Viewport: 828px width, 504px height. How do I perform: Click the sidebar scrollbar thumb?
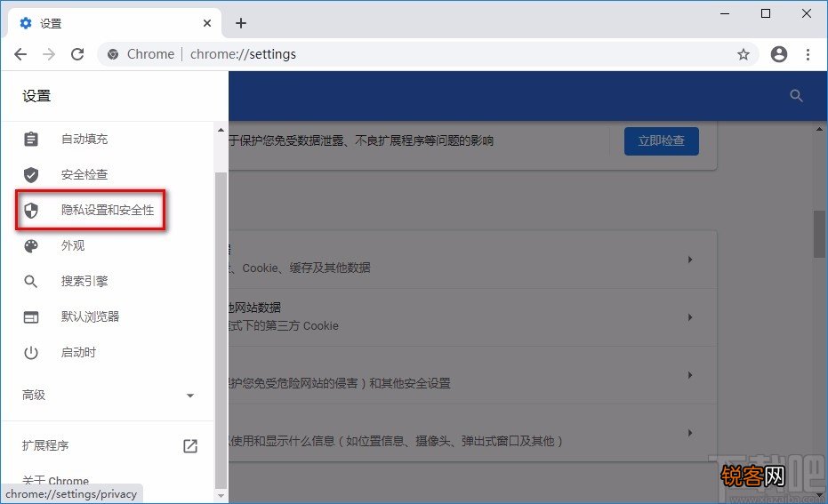click(221, 331)
